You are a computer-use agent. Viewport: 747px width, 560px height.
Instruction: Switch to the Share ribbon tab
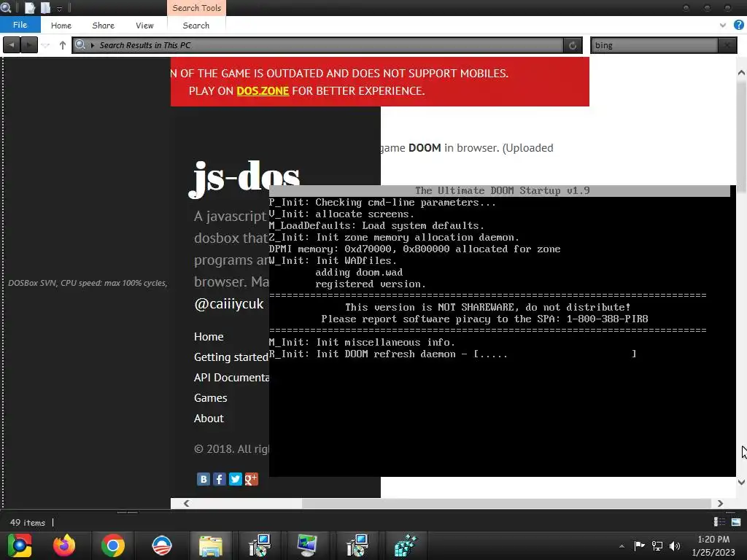(x=104, y=26)
